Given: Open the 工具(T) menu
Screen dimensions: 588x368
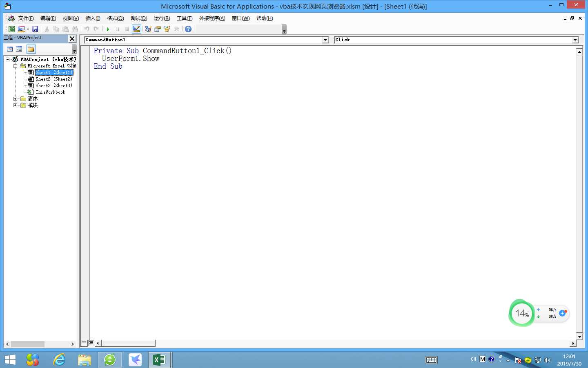Looking at the screenshot, I should [185, 18].
